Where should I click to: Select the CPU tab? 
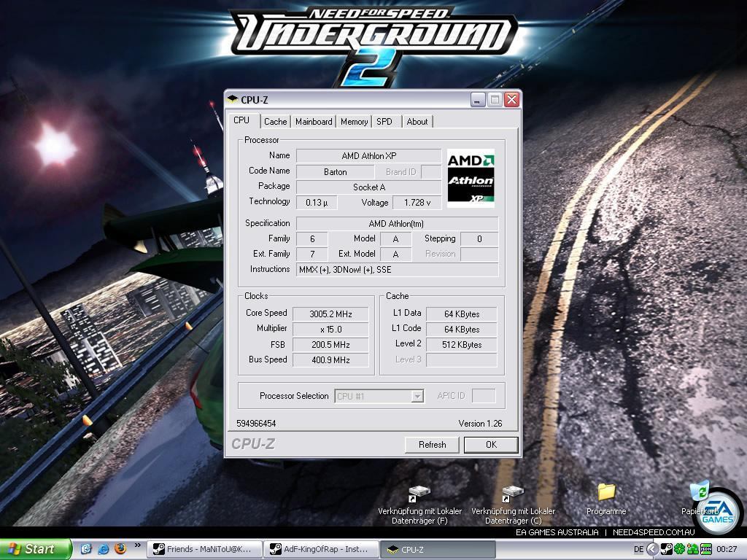coord(242,120)
